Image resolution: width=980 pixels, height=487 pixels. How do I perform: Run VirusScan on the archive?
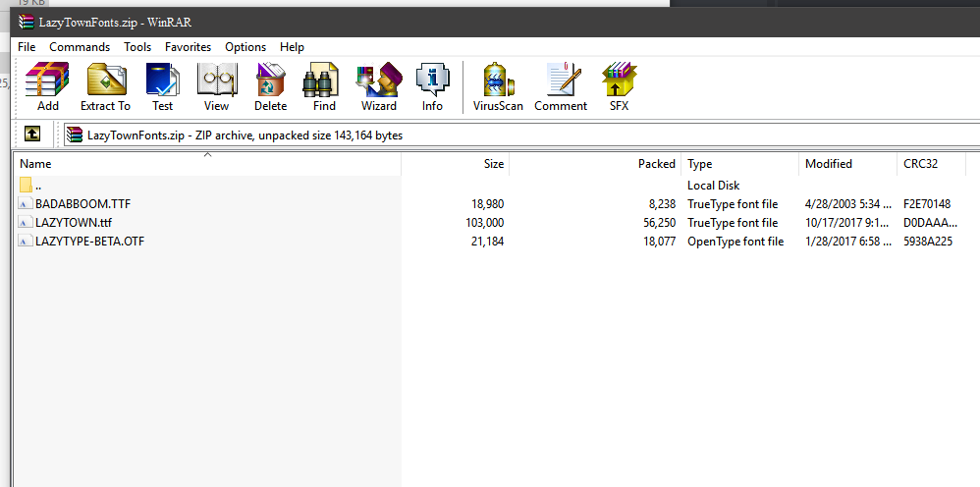pyautogui.click(x=498, y=86)
